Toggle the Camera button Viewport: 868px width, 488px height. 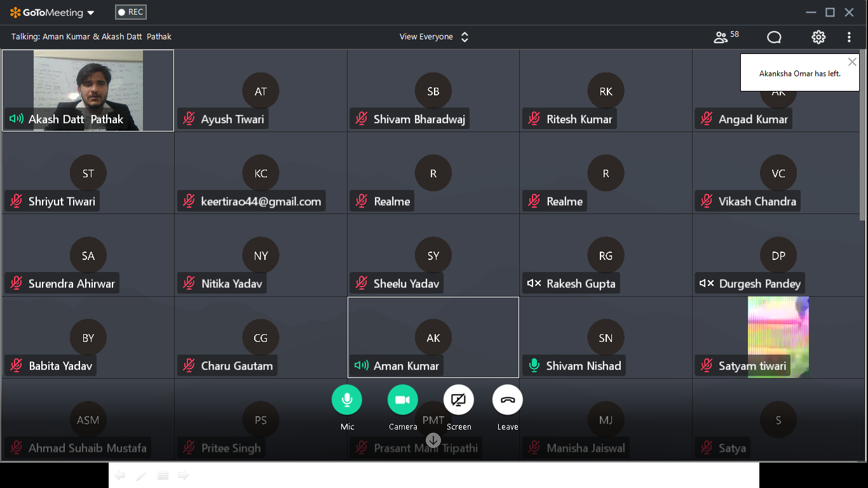click(x=403, y=400)
